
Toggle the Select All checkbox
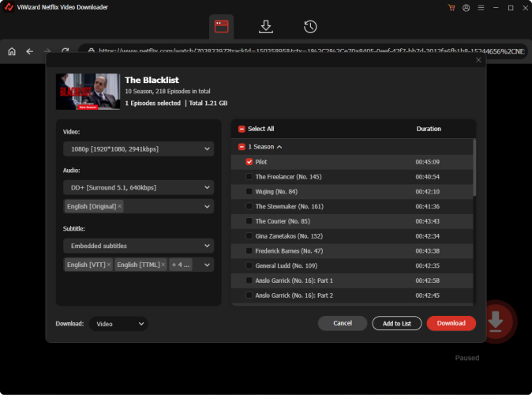(x=242, y=129)
